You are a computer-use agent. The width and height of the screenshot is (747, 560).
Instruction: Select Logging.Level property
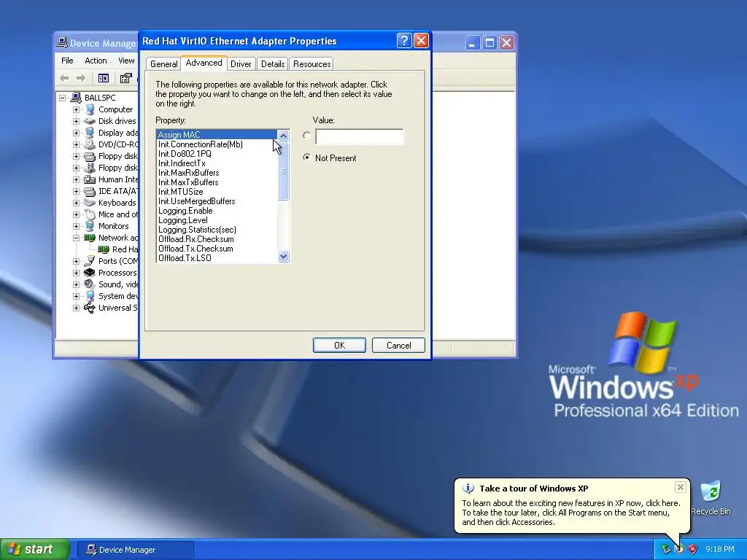tap(217, 220)
